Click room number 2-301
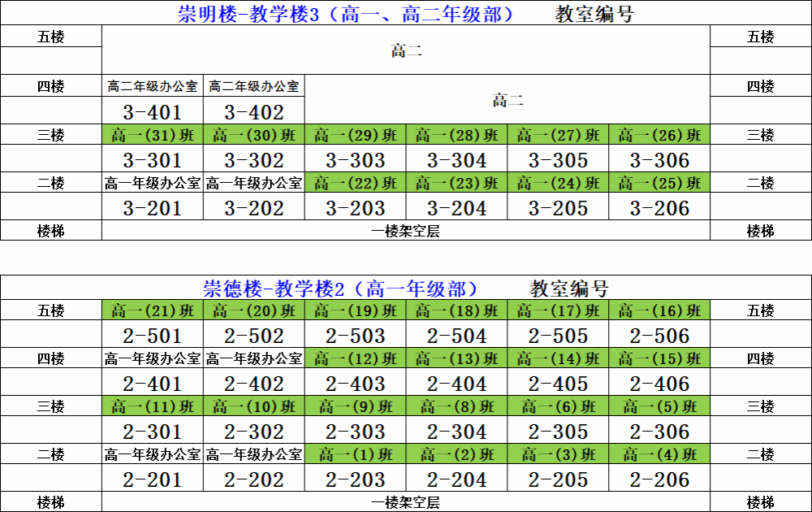This screenshot has width=812, height=512. pos(153,432)
